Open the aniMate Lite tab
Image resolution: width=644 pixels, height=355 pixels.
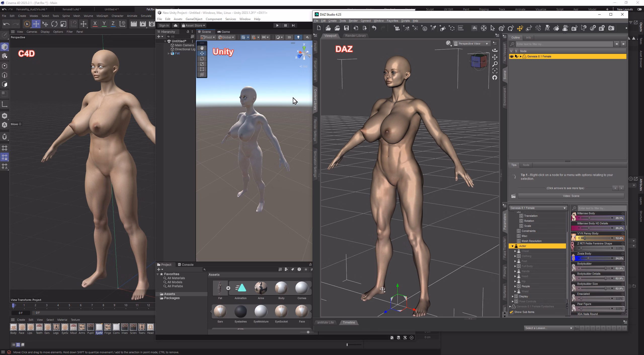(x=326, y=323)
